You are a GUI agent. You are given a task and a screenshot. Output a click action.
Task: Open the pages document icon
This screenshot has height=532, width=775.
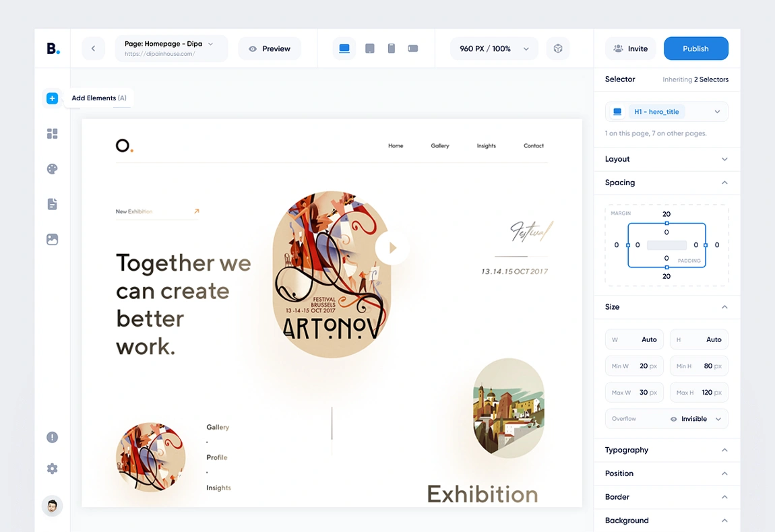click(x=52, y=204)
